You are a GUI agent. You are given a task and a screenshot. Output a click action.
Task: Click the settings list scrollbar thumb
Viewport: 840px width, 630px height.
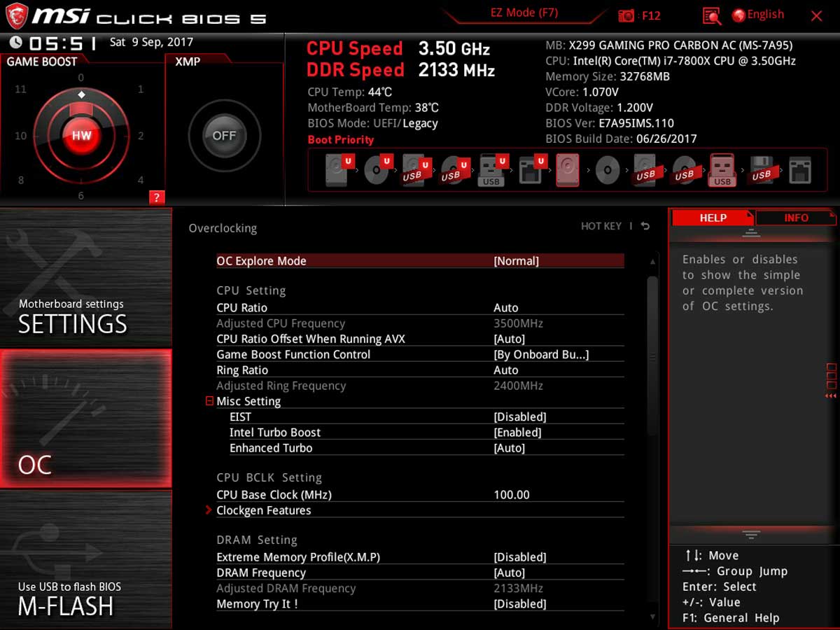tap(652, 357)
